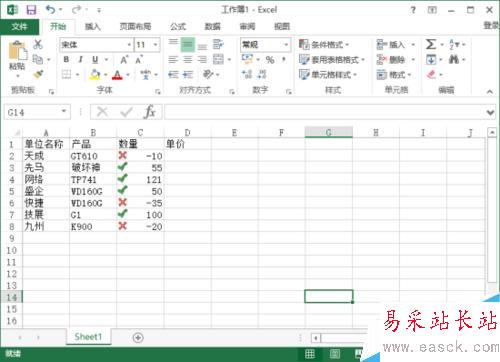Apply red font color

point(117,75)
